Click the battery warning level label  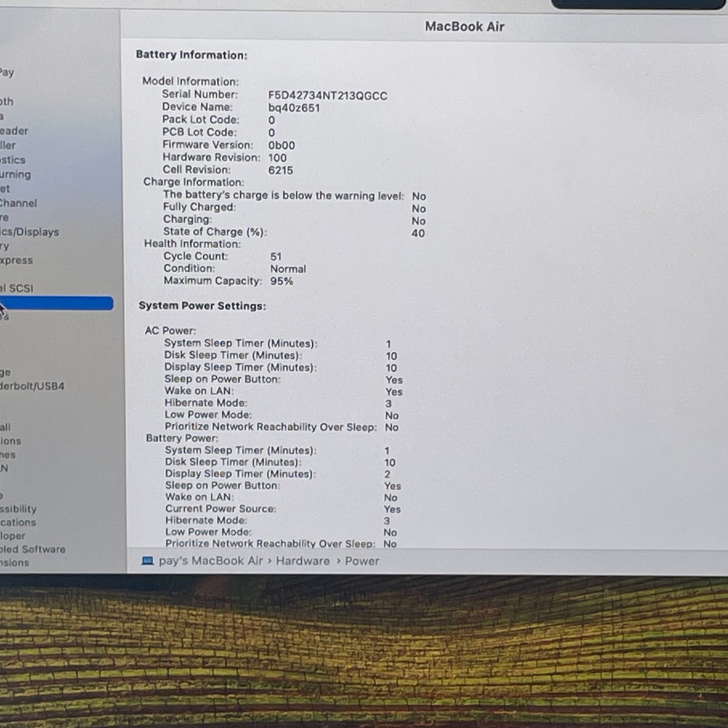click(x=283, y=195)
